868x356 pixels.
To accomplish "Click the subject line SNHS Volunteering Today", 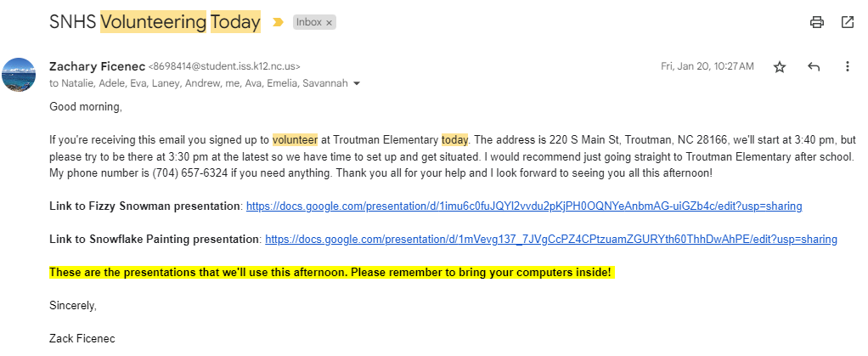I will point(155,23).
